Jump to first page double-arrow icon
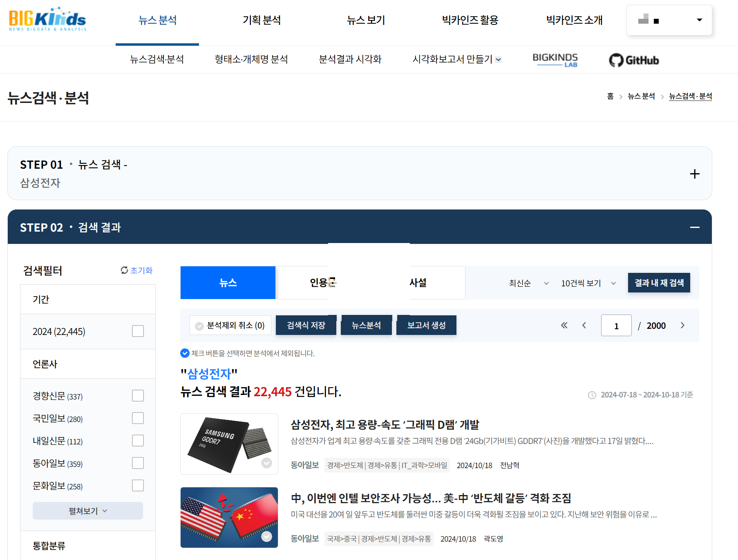 564,325
